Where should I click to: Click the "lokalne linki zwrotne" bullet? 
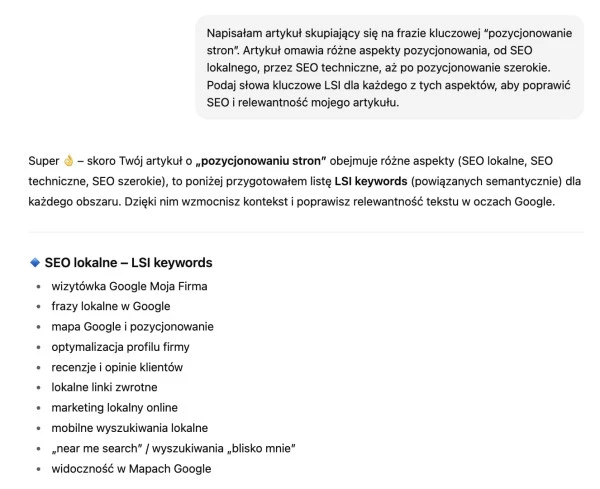tap(104, 387)
